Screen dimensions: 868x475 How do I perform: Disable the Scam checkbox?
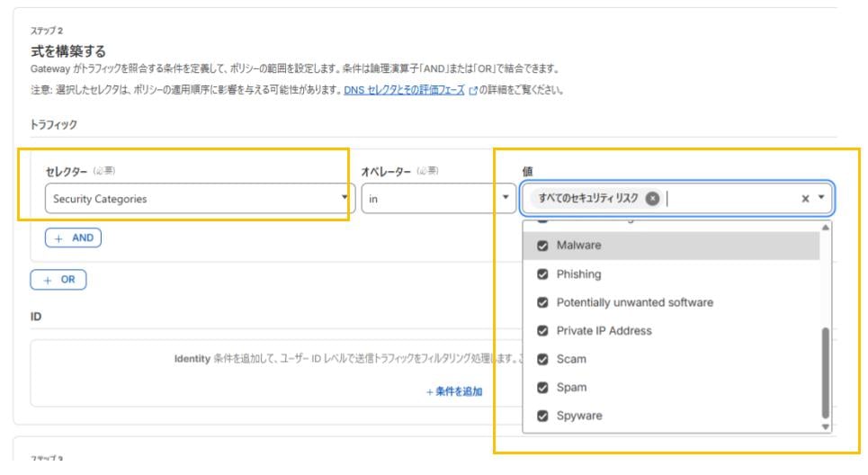pyautogui.click(x=542, y=360)
